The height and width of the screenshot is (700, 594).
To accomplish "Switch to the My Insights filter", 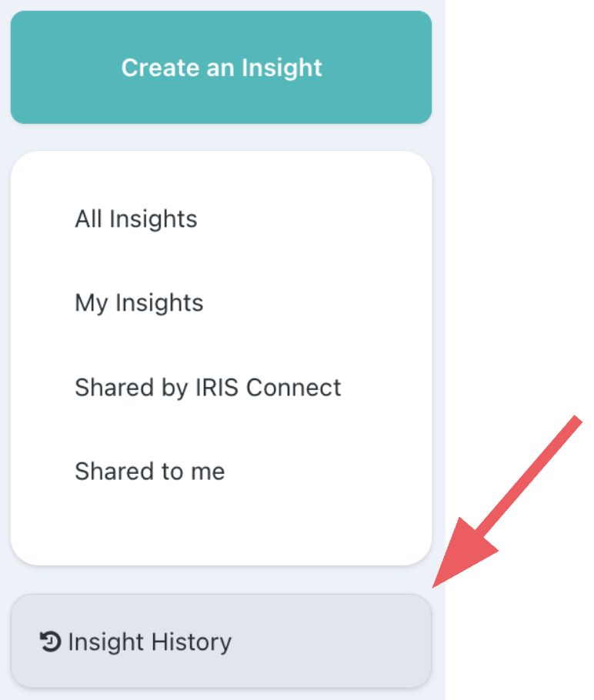I will click(x=139, y=303).
